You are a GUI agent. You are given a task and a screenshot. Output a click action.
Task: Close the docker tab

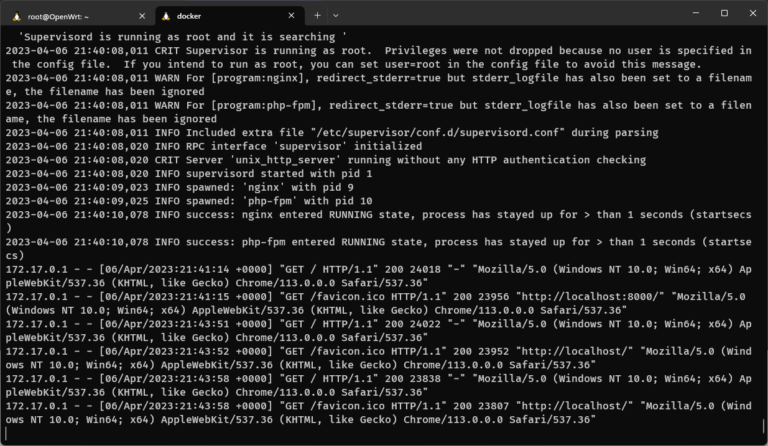point(291,16)
